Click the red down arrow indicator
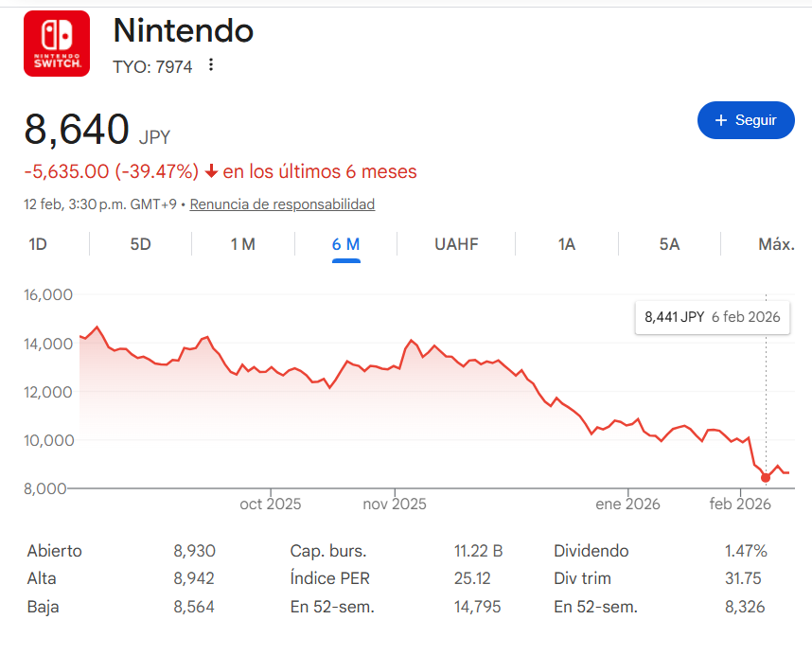The height and width of the screenshot is (655, 812). click(x=211, y=171)
